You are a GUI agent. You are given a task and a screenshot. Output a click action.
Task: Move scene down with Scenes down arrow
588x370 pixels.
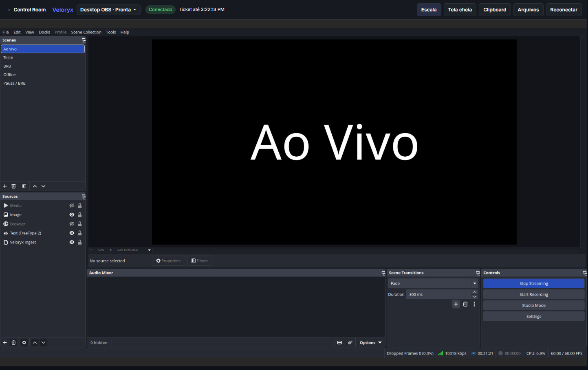tap(43, 186)
